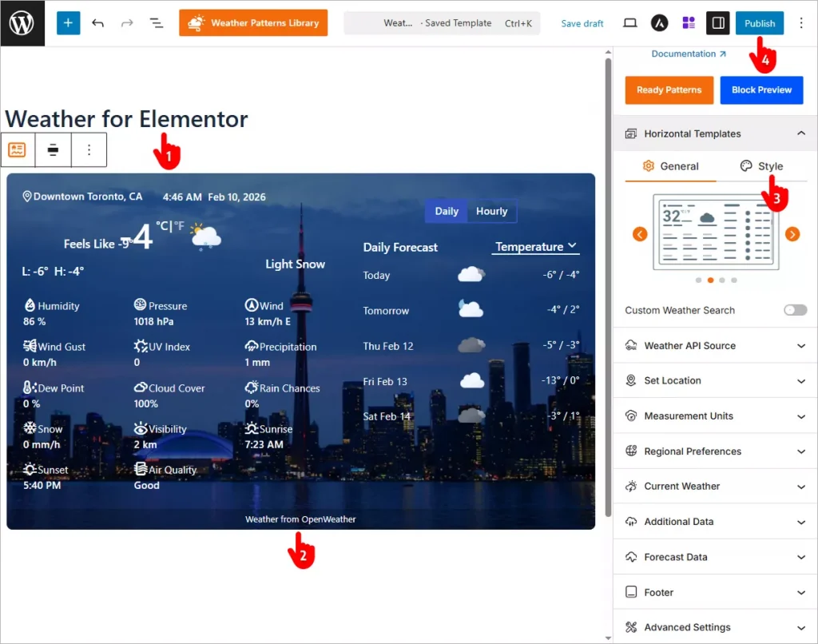818x644 pixels.
Task: Open the block inserter
Action: [68, 23]
